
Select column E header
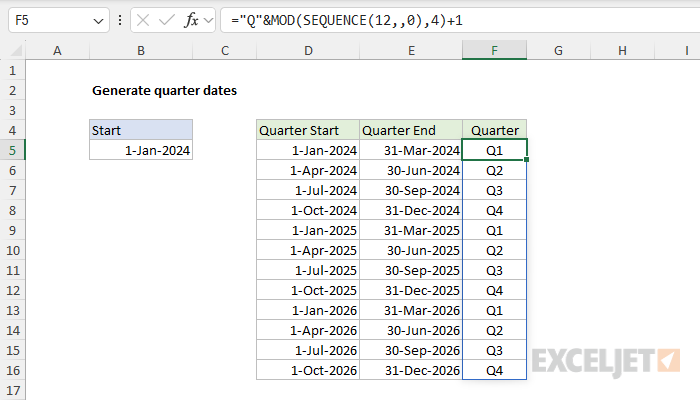(x=411, y=50)
